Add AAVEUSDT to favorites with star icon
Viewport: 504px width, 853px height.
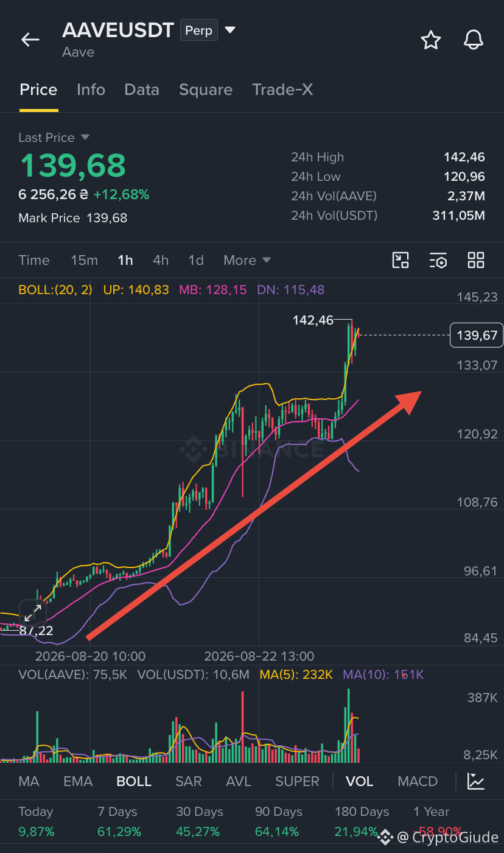click(431, 40)
